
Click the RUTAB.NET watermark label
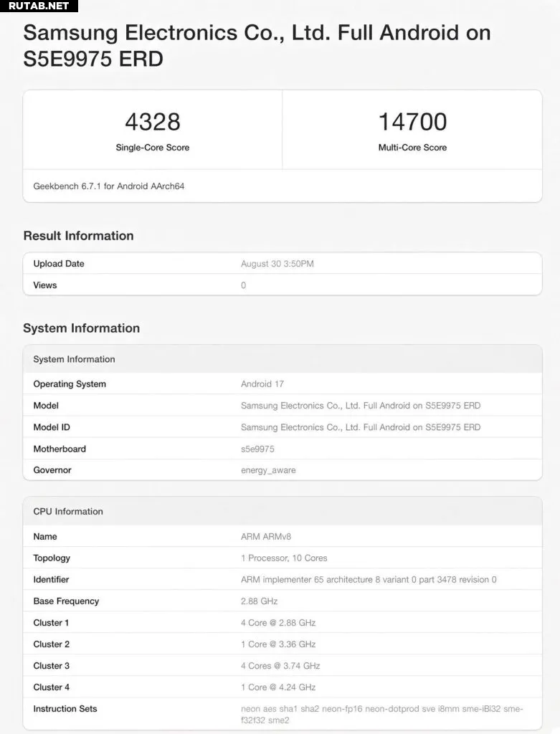point(39,6)
